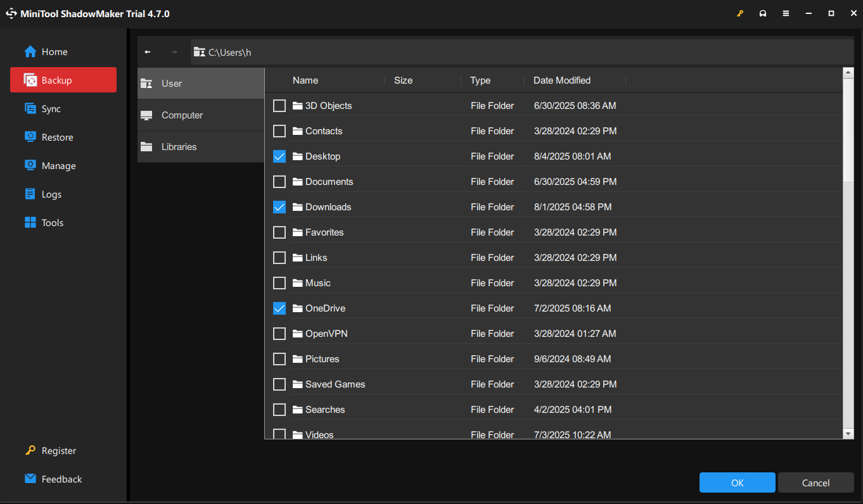This screenshot has width=863, height=504.
Task: Click the path field showing C:\Users\h
Action: coord(444,52)
